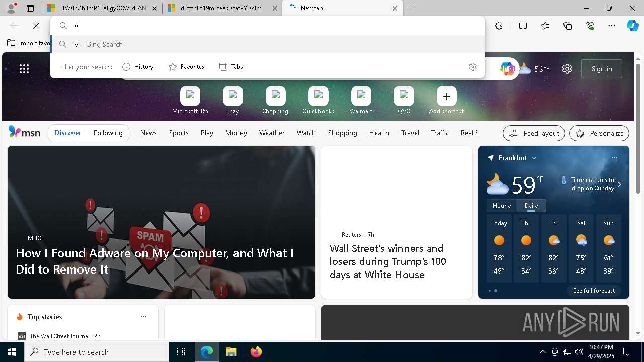Click the Add shortcut plus button

point(446,96)
